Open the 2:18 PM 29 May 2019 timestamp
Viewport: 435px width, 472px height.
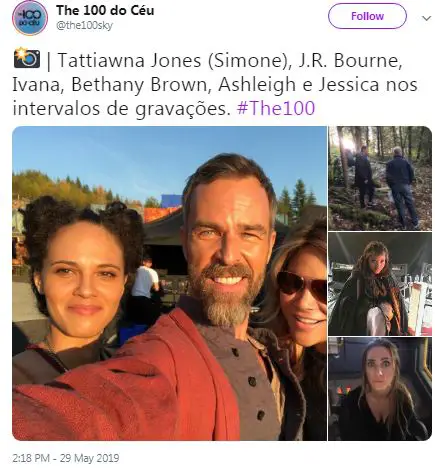66,458
